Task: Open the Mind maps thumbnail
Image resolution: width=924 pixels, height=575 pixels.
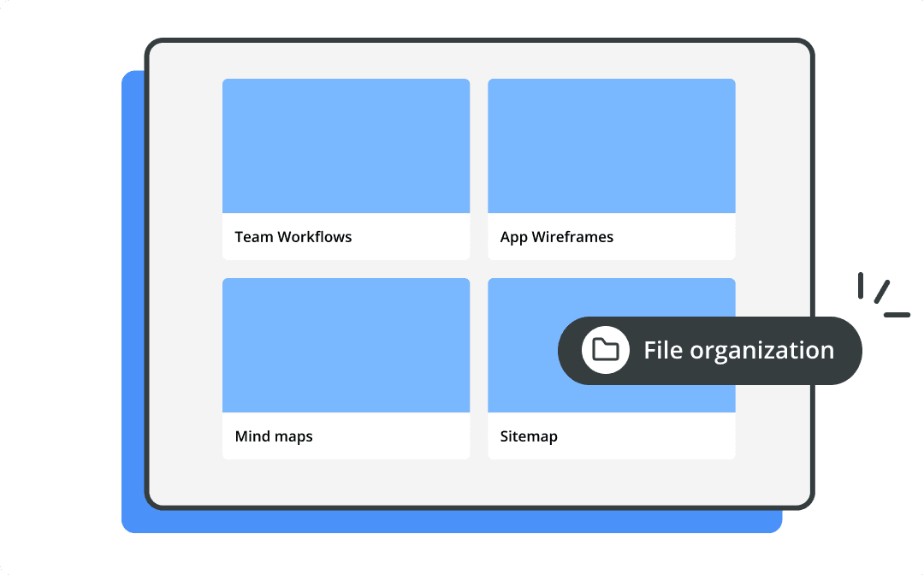Action: tap(346, 345)
